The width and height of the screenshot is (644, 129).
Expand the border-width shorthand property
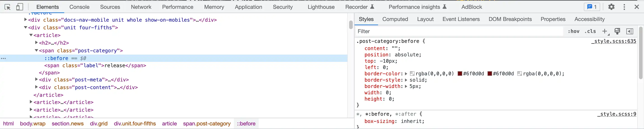pos(406,86)
